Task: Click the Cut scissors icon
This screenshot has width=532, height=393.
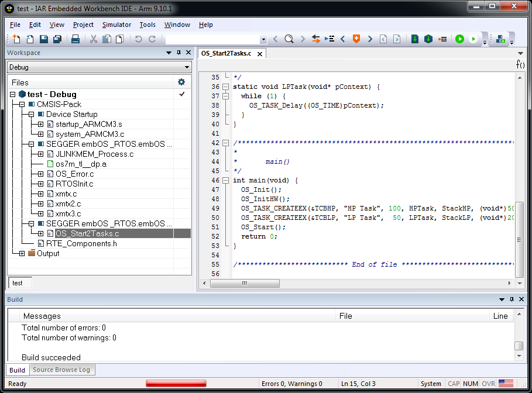Action: point(93,39)
